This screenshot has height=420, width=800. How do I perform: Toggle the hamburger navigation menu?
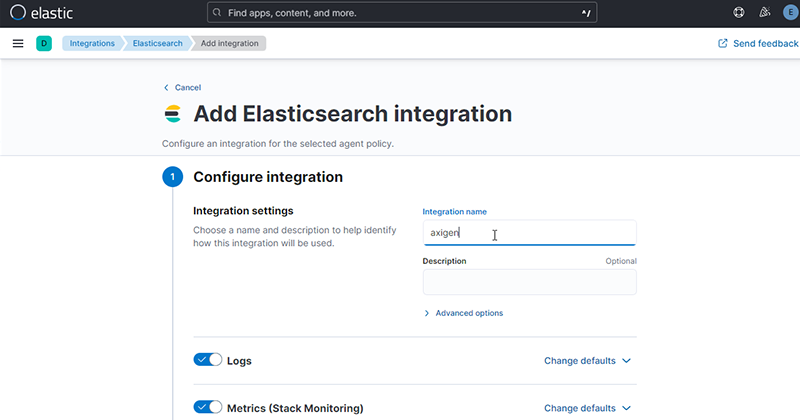[x=18, y=43]
